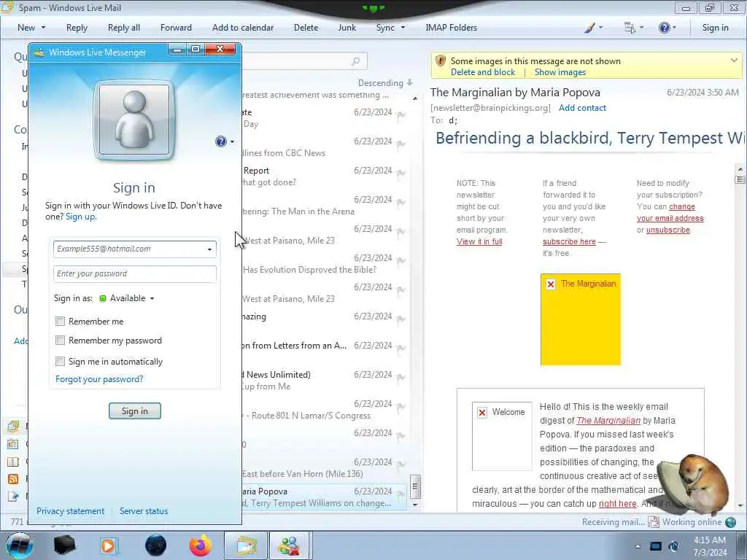Open the 'Privacy statement' link

(x=71, y=511)
